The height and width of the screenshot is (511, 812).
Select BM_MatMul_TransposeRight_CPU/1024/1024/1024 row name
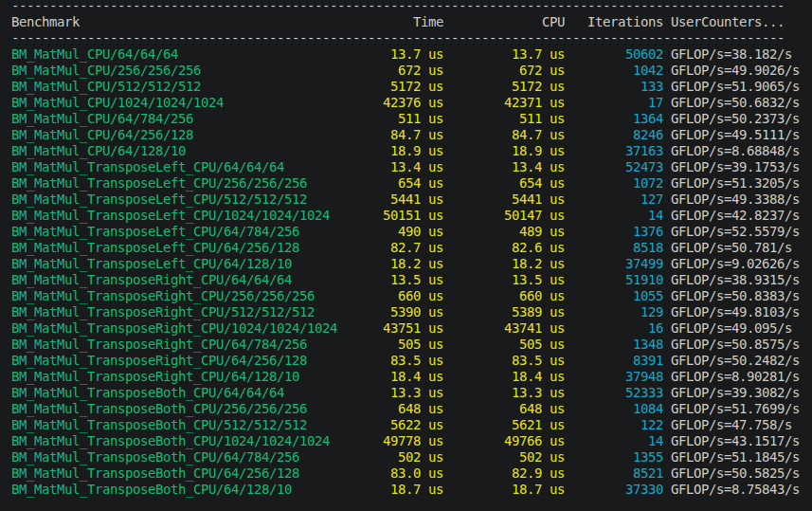click(x=174, y=328)
